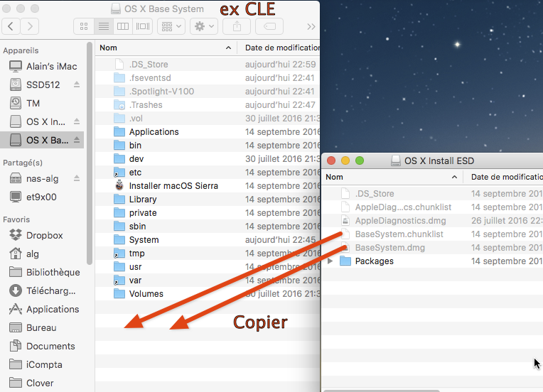
Task: Select Installer macOS Sierra app
Action: point(208,186)
